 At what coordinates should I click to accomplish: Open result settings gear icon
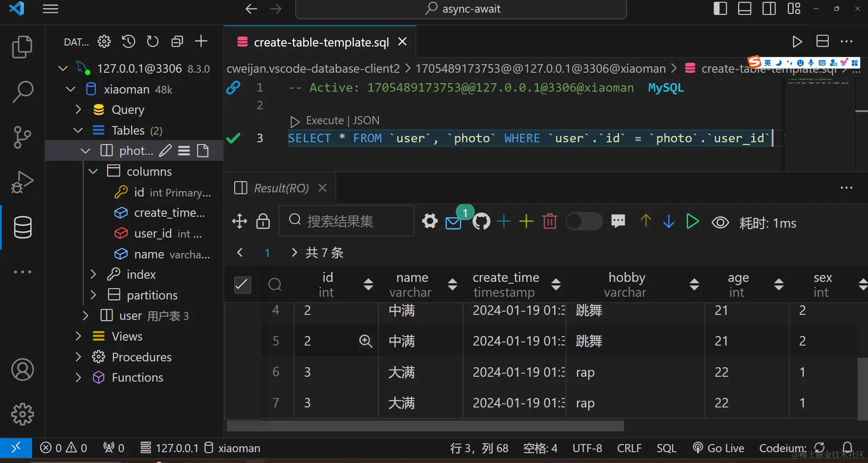pyautogui.click(x=430, y=221)
